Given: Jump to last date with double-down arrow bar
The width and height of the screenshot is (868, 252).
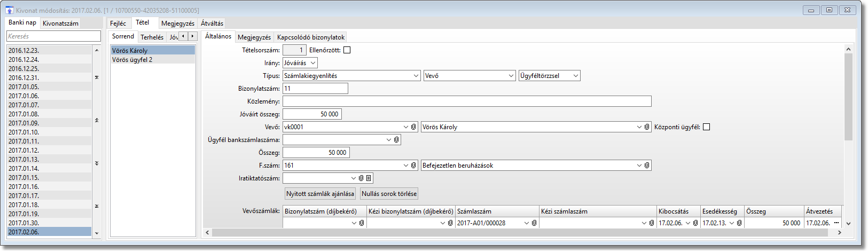Looking at the screenshot, I should click(97, 206).
